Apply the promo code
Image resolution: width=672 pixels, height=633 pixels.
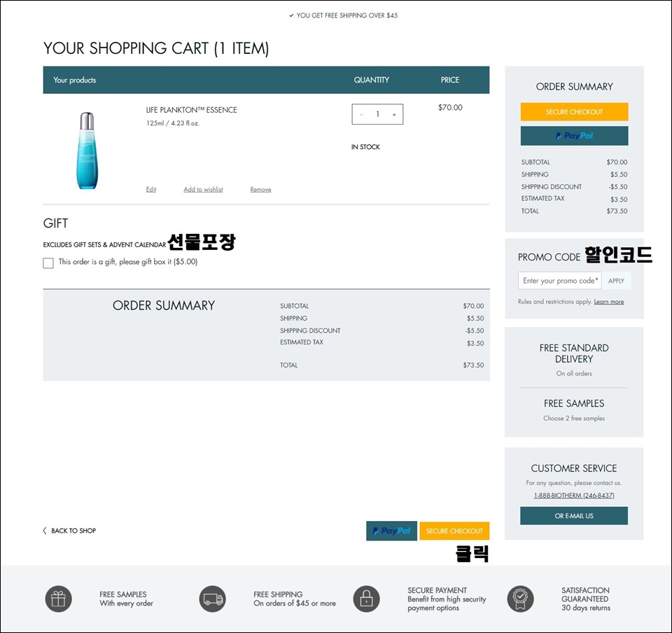pos(616,281)
